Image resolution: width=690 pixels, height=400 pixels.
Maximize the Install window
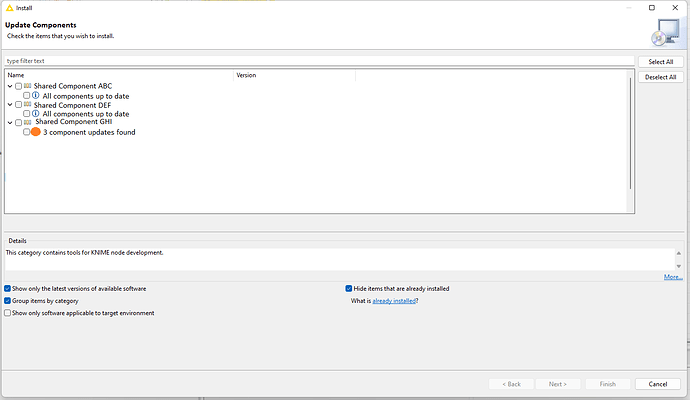(x=652, y=8)
